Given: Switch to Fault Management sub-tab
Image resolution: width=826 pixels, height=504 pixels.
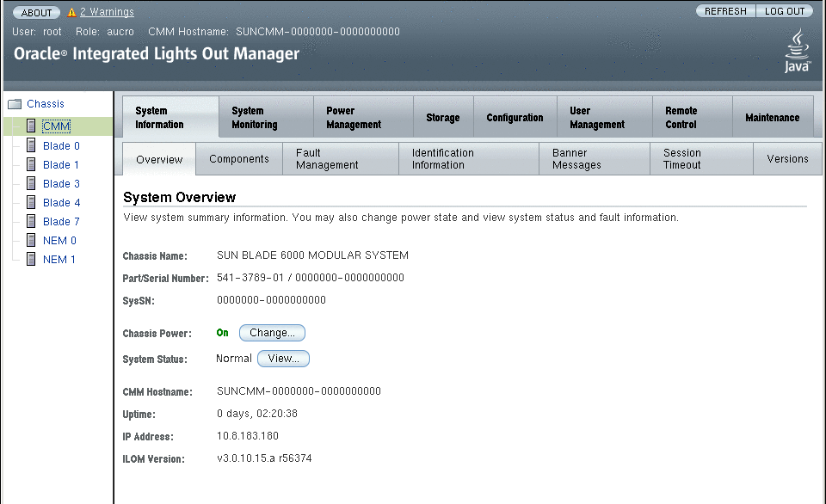Looking at the screenshot, I should coord(341,158).
